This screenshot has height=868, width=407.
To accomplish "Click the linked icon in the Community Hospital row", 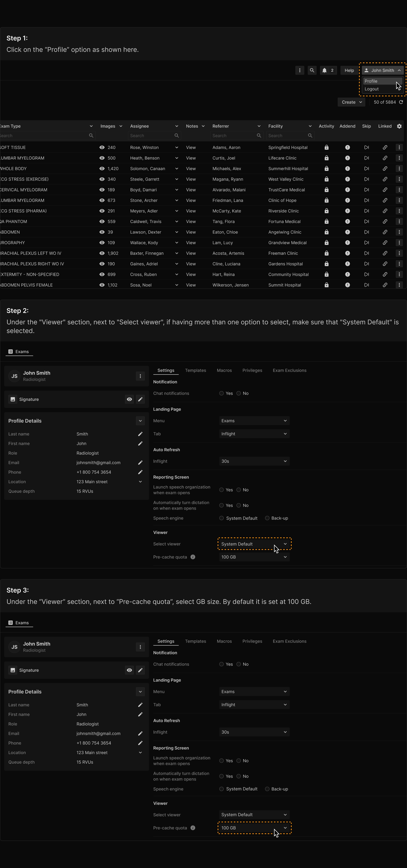I will coord(385,274).
